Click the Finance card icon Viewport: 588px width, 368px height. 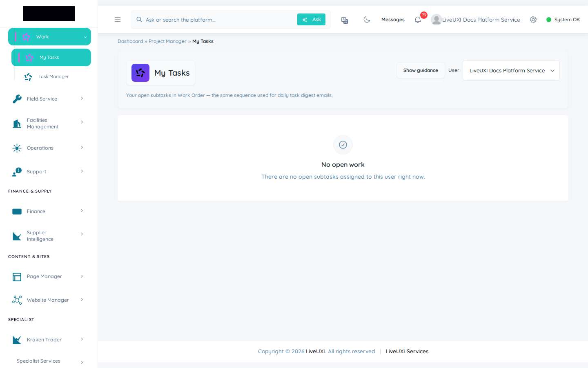(x=17, y=211)
